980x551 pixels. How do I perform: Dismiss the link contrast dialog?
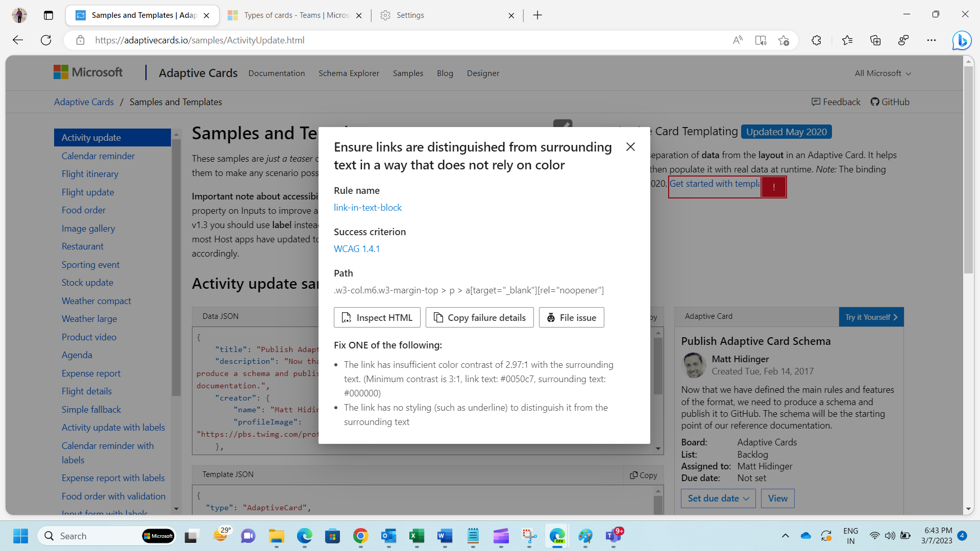pyautogui.click(x=630, y=146)
